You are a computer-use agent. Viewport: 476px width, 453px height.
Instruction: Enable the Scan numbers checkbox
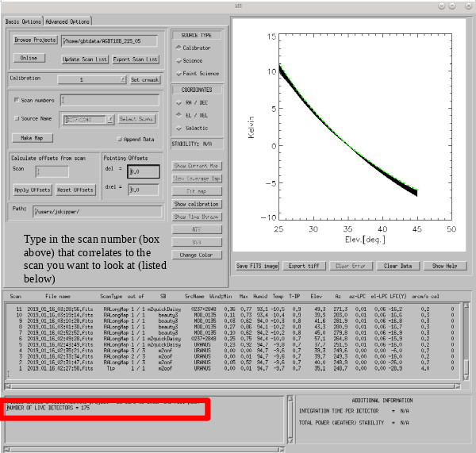tap(17, 100)
